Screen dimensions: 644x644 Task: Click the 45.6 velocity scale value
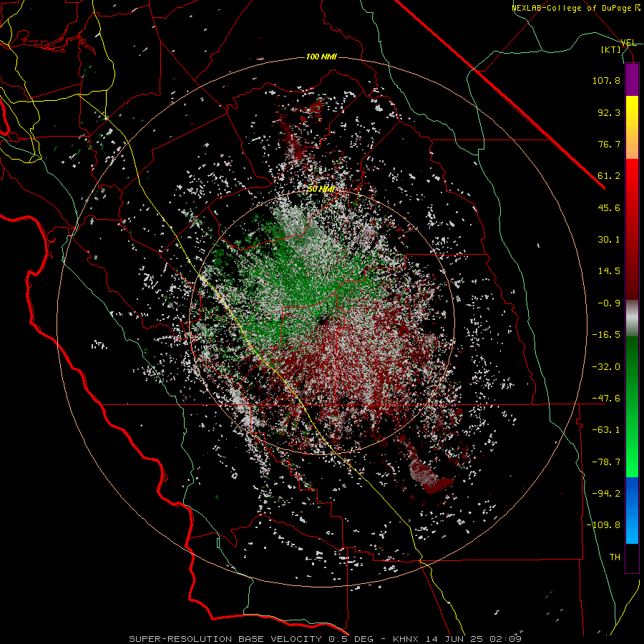(609, 208)
